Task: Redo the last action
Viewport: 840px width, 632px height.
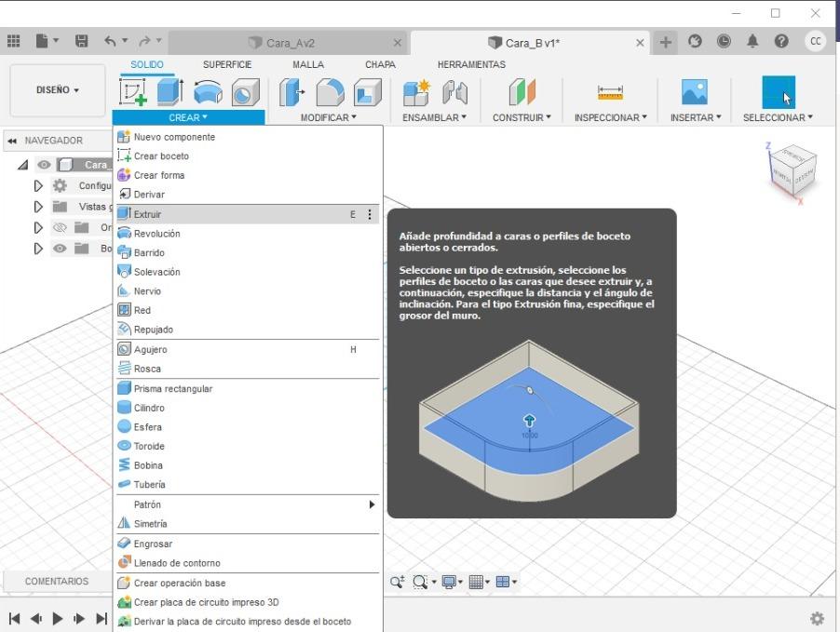Action: pos(144,41)
